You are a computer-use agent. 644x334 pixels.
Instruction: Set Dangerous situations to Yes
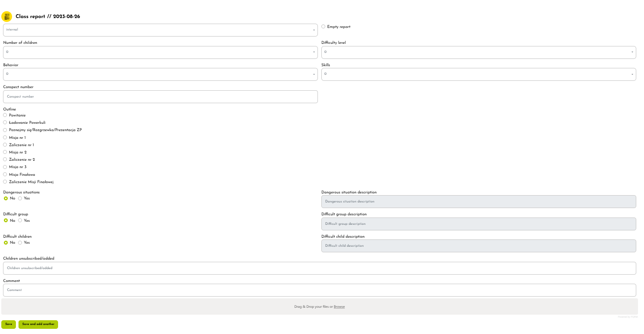click(x=20, y=199)
